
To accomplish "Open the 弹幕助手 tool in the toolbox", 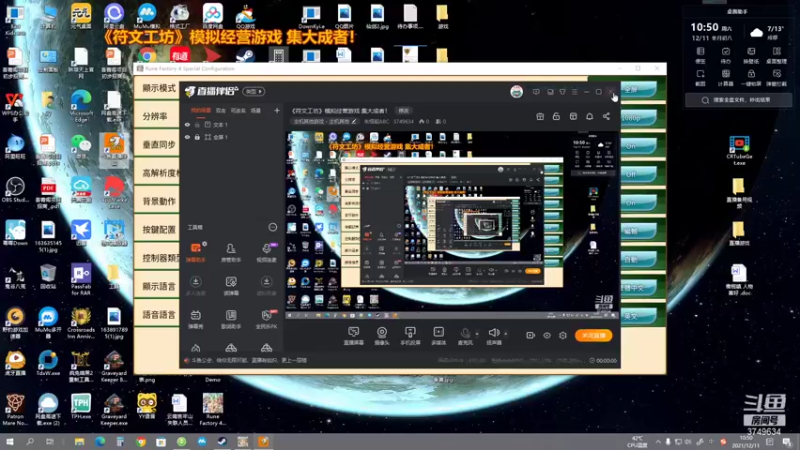I will (195, 253).
